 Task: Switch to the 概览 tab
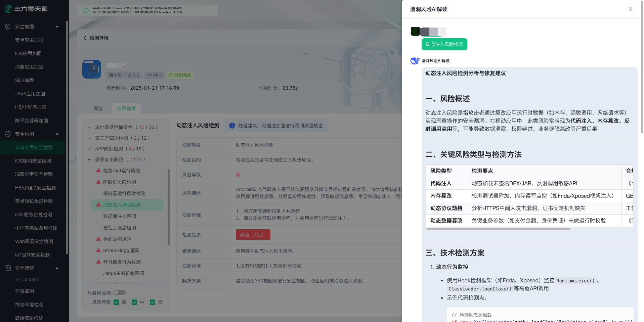coord(98,108)
